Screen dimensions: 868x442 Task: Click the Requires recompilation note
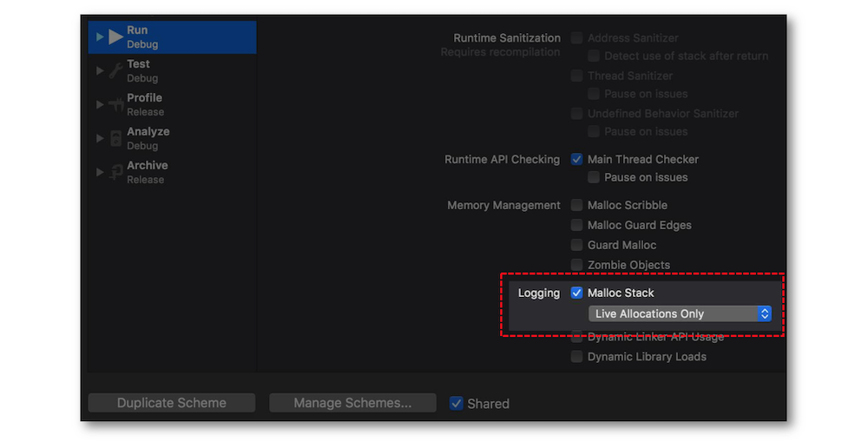pyautogui.click(x=501, y=52)
